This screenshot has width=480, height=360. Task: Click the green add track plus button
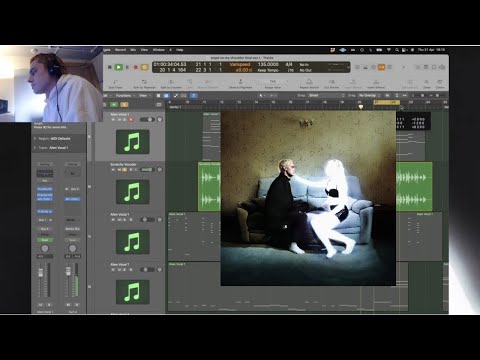pos(114,105)
